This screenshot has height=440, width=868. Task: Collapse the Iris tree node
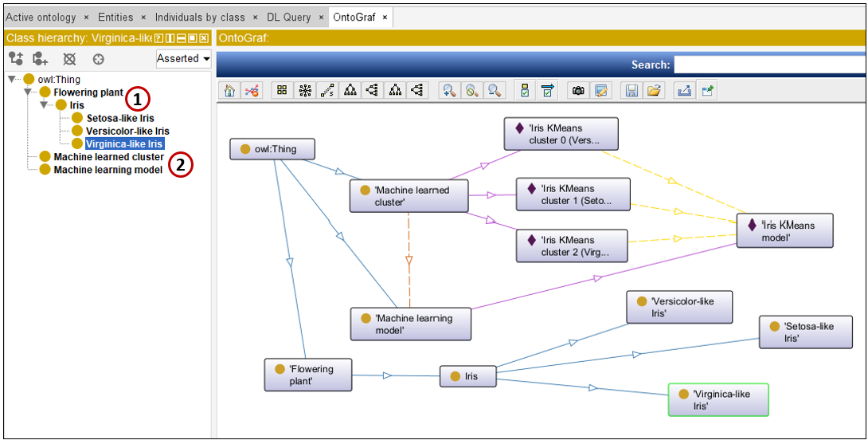click(45, 104)
